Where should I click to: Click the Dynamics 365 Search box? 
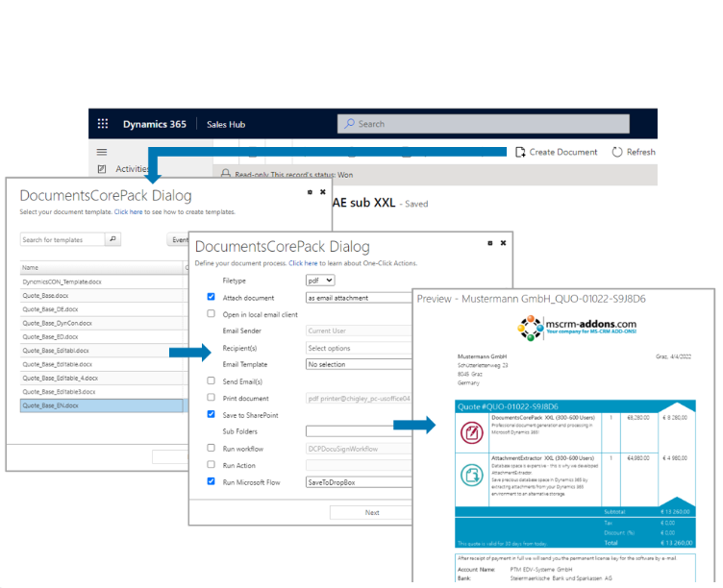pos(484,124)
